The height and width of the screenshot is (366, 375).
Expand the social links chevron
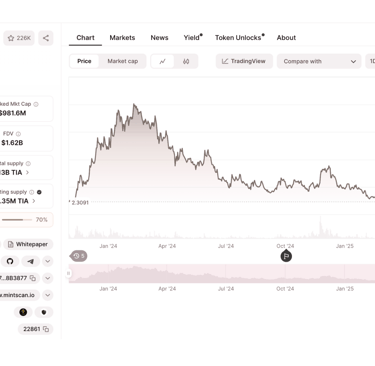48,261
